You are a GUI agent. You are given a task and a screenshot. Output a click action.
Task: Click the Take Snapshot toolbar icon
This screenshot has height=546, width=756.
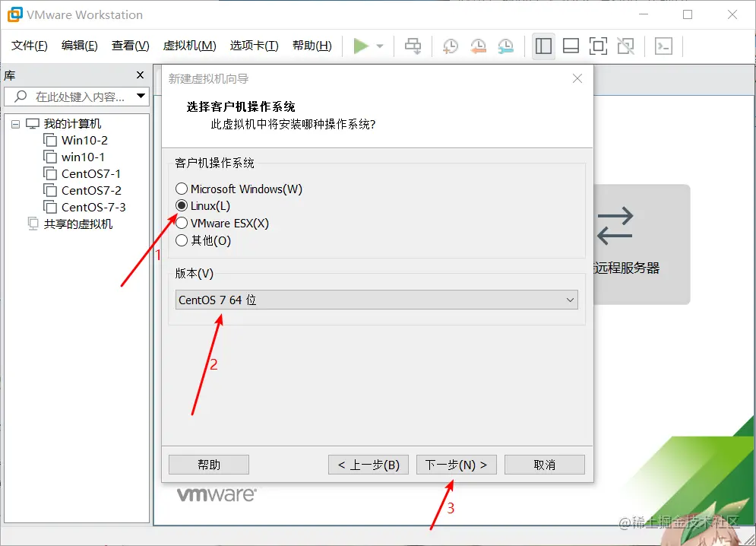451,46
